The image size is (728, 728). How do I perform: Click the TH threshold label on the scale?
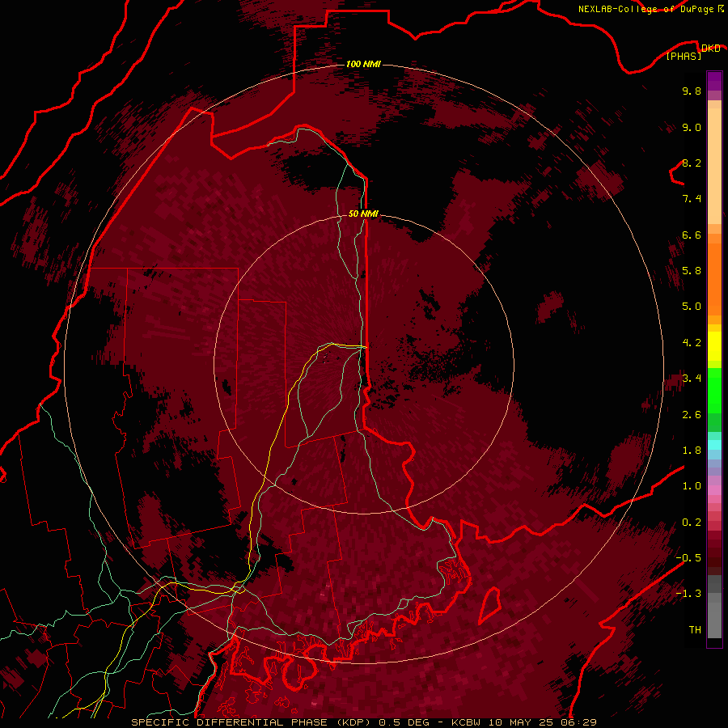(x=695, y=630)
